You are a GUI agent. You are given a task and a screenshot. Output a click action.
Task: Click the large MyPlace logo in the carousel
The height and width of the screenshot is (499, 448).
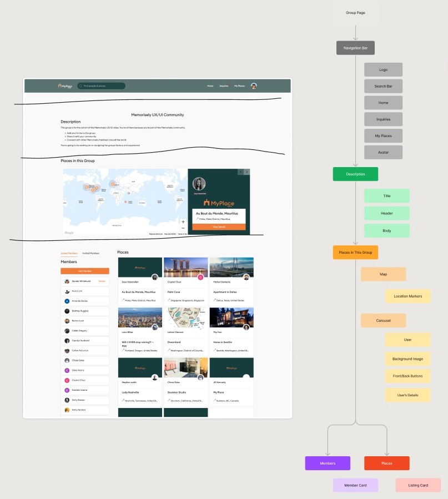pyautogui.click(x=219, y=203)
